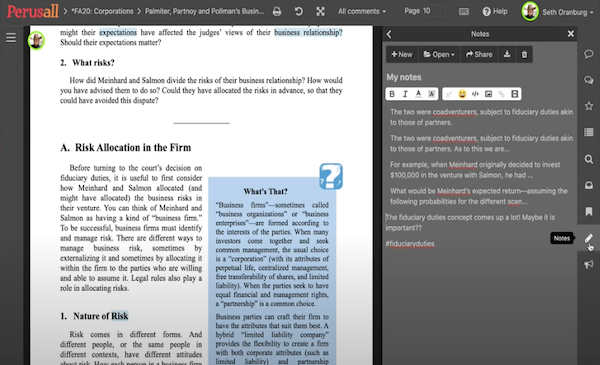Viewport: 600px width, 365px height.
Task: Select note 'The fiduciary duties concept comes up a lot!'
Action: pyautogui.click(x=470, y=222)
